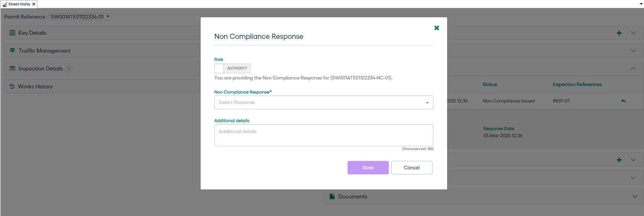
Task: Click the Save button
Action: click(368, 168)
